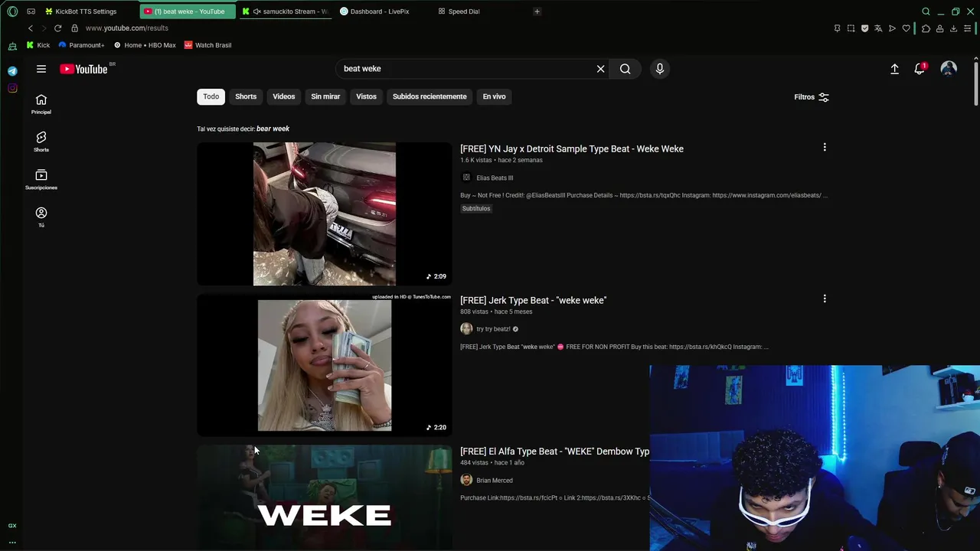The width and height of the screenshot is (980, 551).
Task: Open three-dot menu for YN Jay Weke Weke video
Action: [x=825, y=147]
